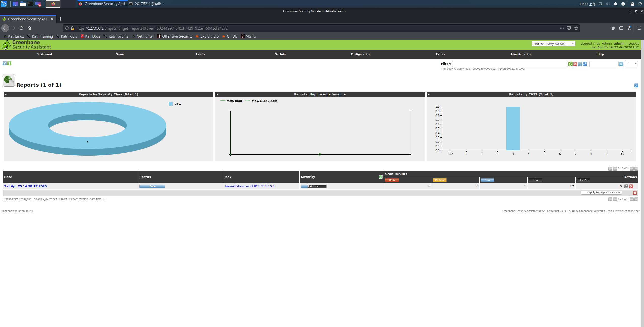Open Apply to page contents dropdown
This screenshot has height=327, width=644.
[601, 193]
